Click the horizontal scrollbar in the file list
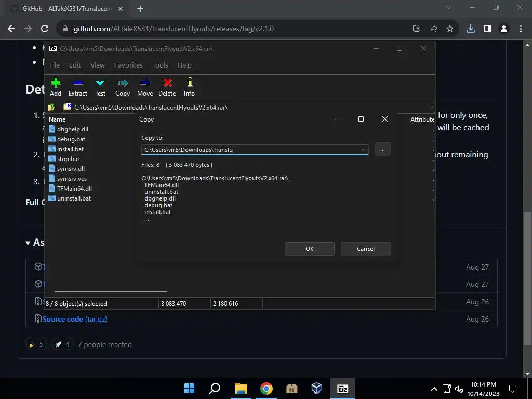The width and height of the screenshot is (532, 399). 111,291
